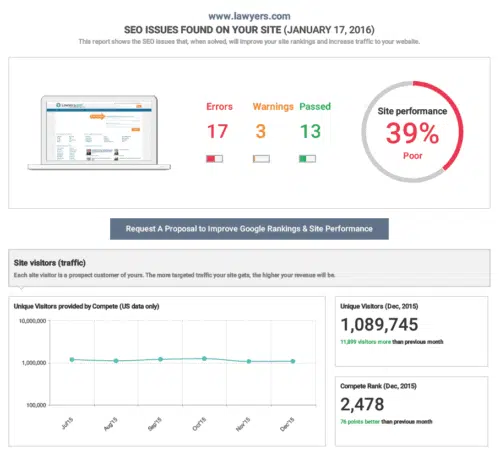Click the 11,899 visitors more text
This screenshot has height=456, width=500.
[365, 342]
